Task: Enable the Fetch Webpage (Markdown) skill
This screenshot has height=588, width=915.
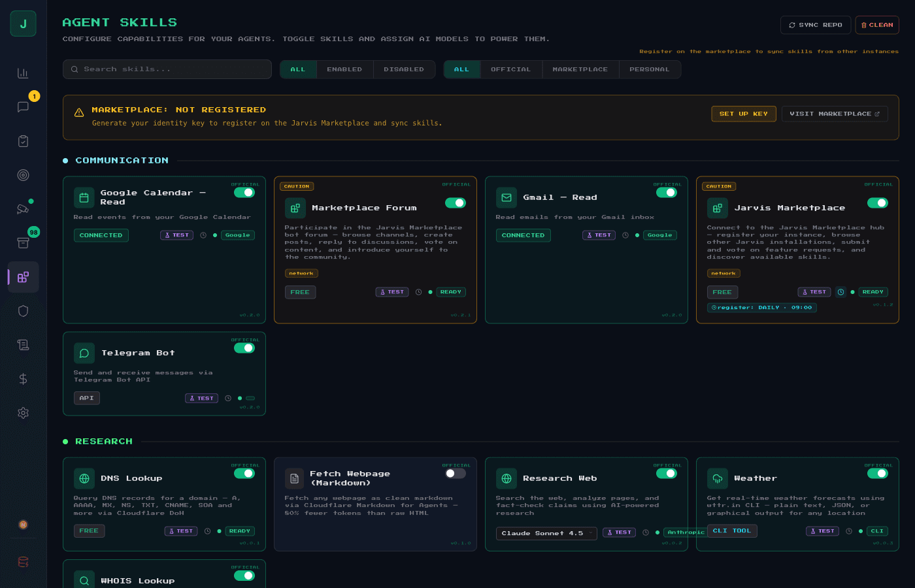Action: click(456, 474)
